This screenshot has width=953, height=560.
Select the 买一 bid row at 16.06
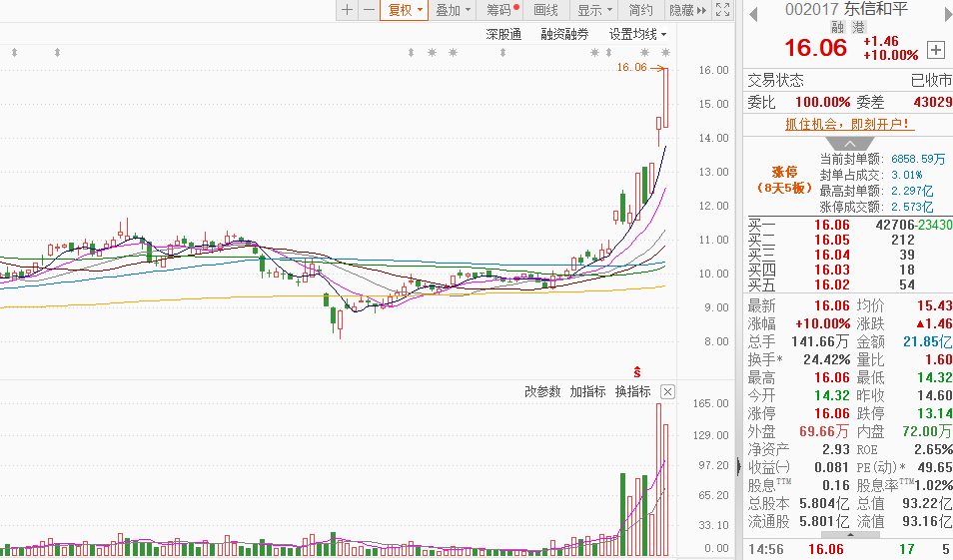[849, 225]
